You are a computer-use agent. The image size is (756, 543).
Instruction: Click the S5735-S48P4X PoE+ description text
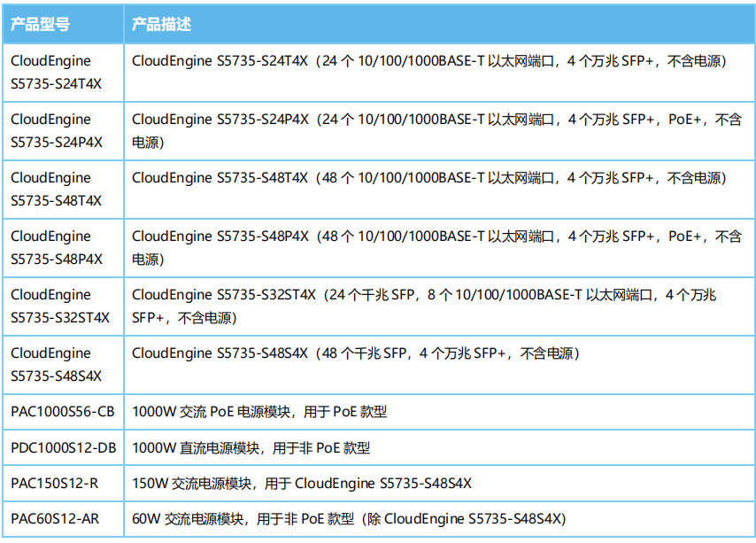point(436,247)
